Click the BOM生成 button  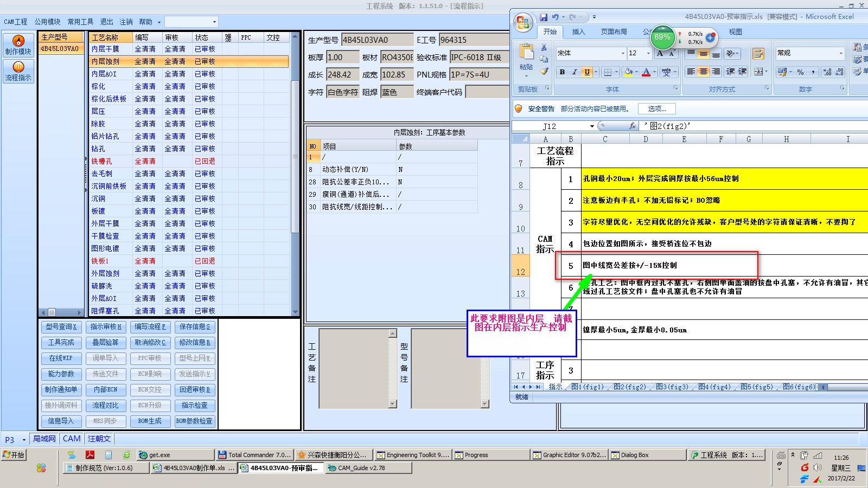[x=150, y=421]
